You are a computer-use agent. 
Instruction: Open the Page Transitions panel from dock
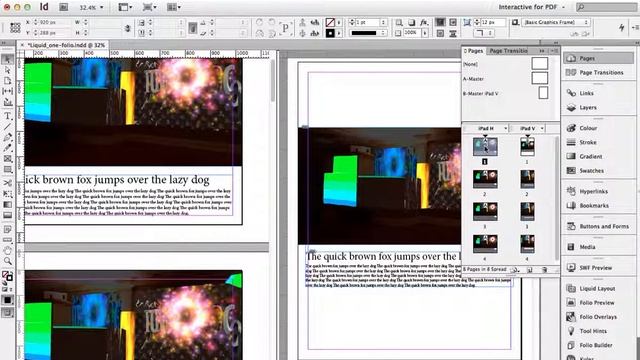(598, 73)
